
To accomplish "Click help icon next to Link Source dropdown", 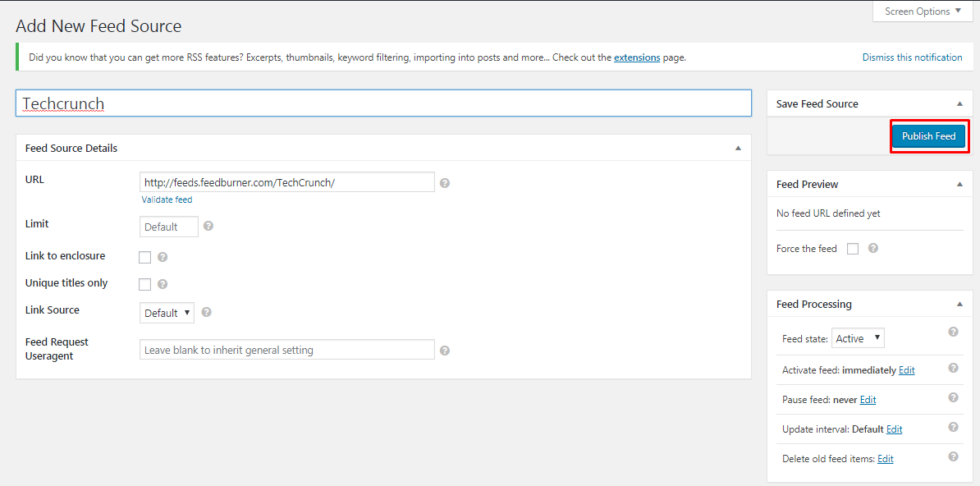I will tap(206, 312).
